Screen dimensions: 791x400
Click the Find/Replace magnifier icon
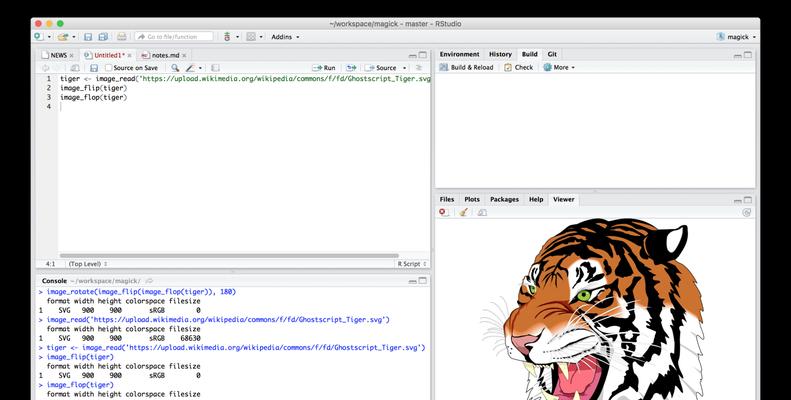pyautogui.click(x=175, y=68)
